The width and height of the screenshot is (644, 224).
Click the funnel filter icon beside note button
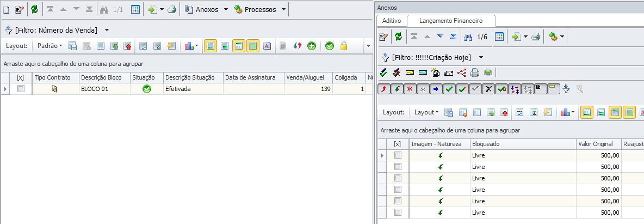click(x=566, y=89)
